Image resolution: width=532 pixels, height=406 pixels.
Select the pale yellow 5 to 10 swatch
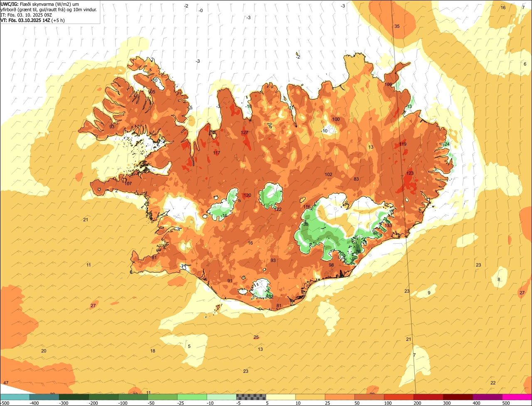281,397
